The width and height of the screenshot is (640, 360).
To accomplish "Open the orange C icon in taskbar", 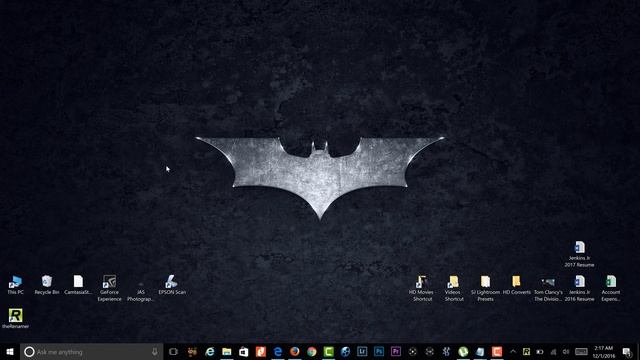I will coord(497,351).
